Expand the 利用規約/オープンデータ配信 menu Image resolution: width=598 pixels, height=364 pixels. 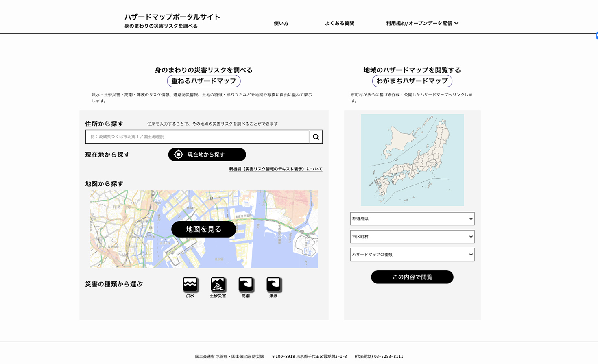click(x=422, y=23)
